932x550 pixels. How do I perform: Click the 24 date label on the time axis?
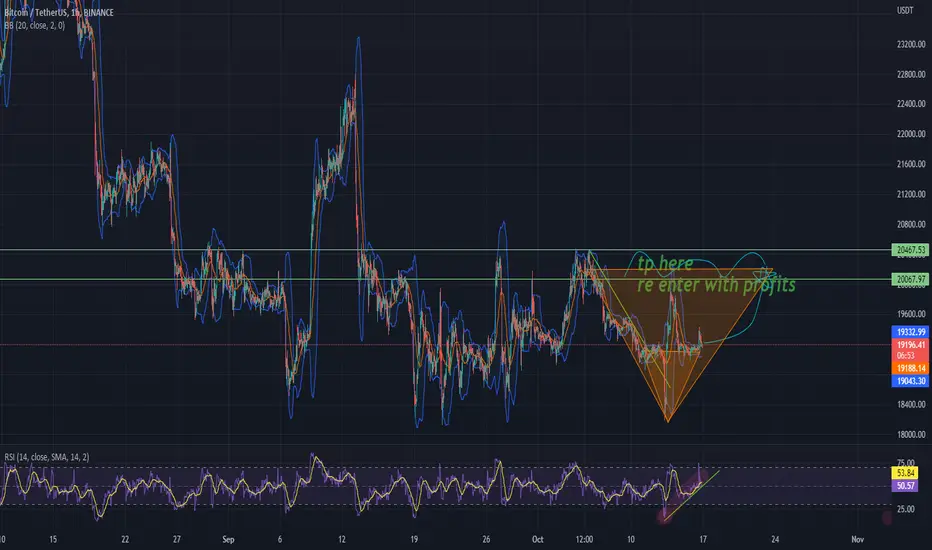point(775,539)
